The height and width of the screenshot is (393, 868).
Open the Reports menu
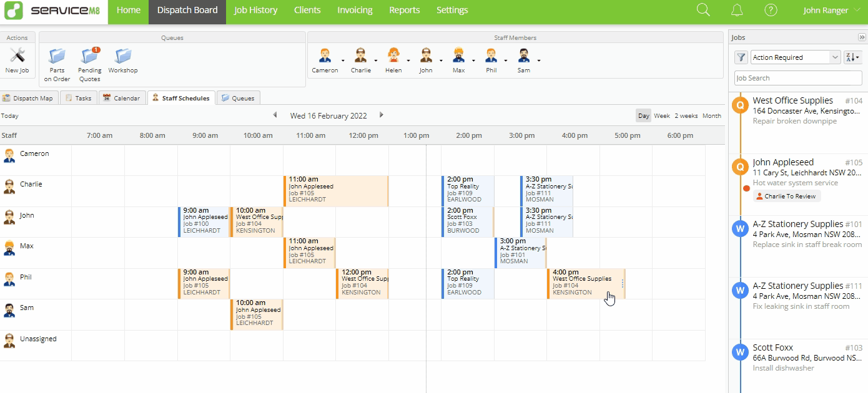click(404, 11)
